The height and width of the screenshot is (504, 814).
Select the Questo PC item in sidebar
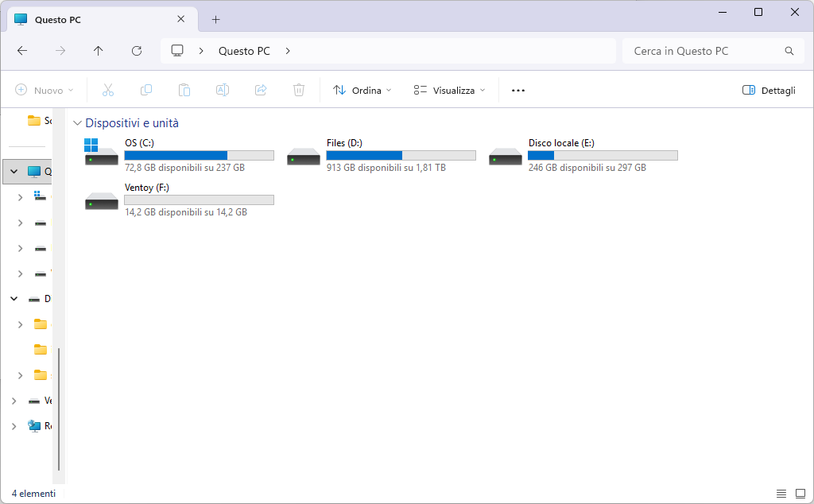[x=27, y=171]
